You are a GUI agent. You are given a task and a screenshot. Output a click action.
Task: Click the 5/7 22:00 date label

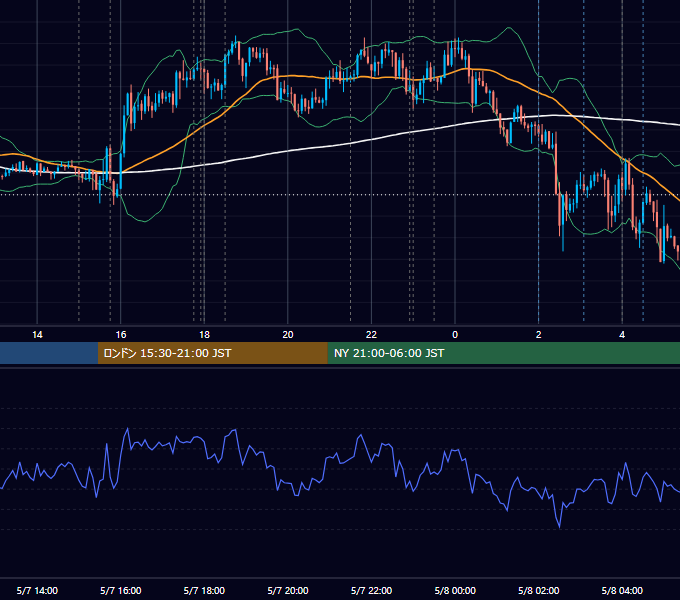(x=371, y=590)
